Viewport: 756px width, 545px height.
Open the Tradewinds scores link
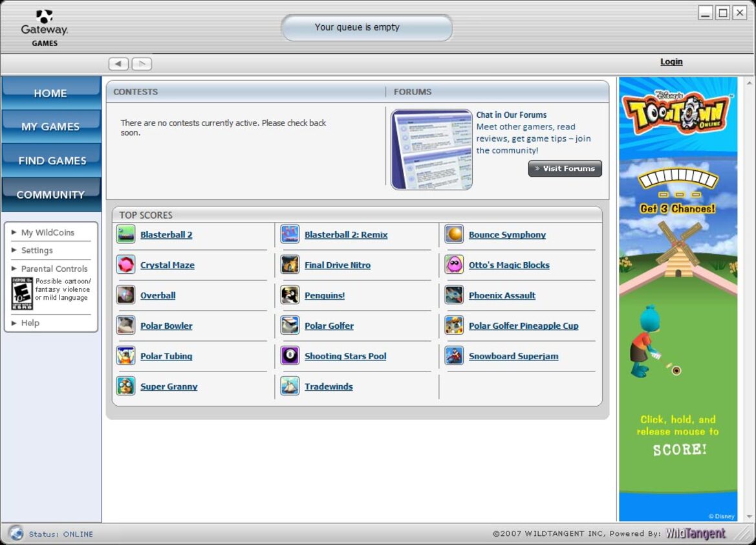coord(329,386)
